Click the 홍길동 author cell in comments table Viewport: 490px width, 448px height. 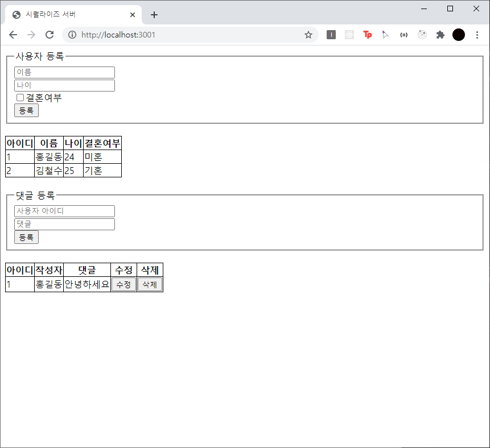[49, 284]
